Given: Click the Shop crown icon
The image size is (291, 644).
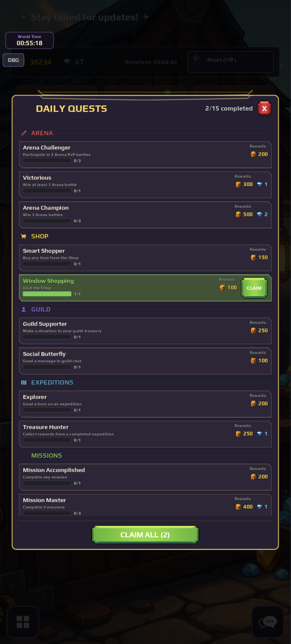Looking at the screenshot, I should point(23,236).
